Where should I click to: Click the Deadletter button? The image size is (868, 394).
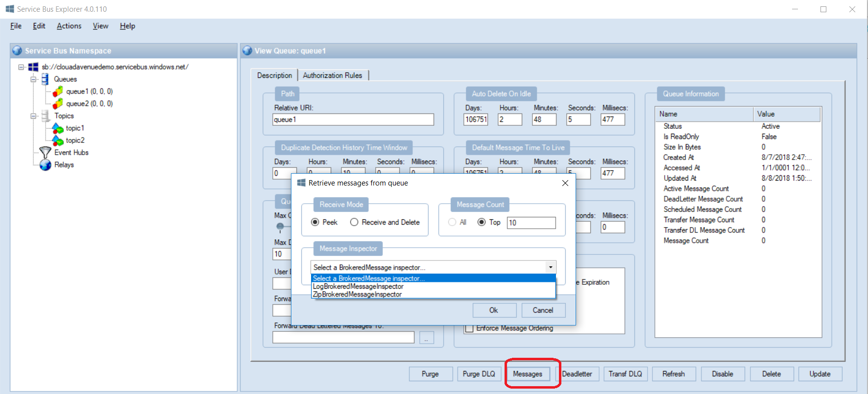pyautogui.click(x=577, y=374)
